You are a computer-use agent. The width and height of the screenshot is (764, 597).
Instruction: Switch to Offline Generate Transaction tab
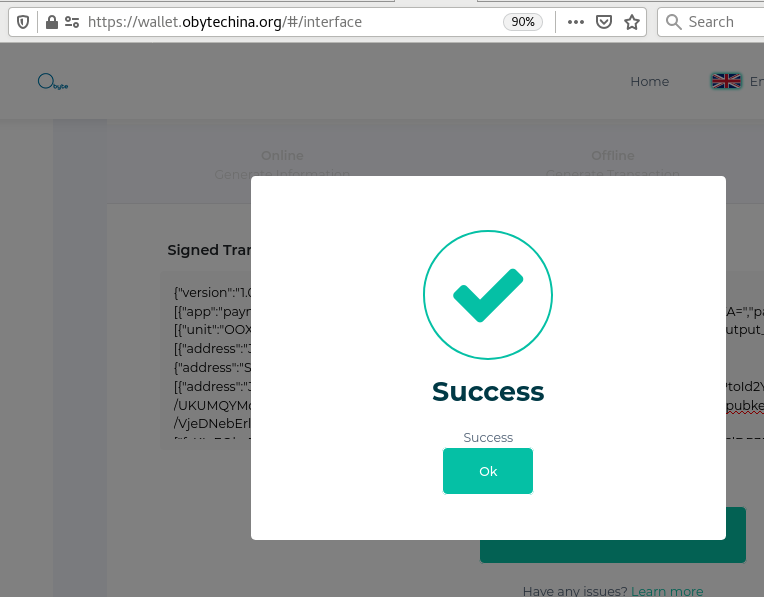[x=612, y=164]
